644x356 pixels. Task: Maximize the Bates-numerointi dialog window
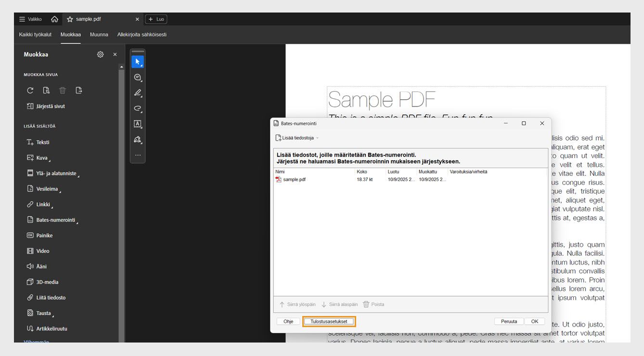pos(524,123)
